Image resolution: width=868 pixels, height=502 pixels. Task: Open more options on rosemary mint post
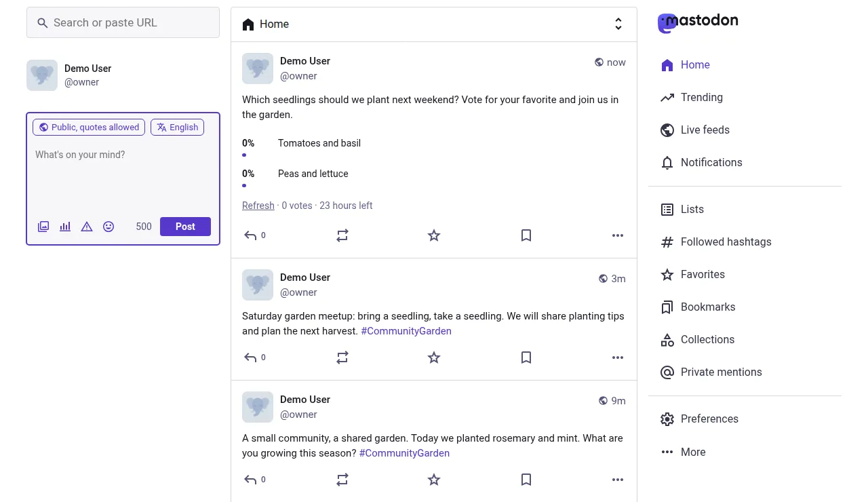618,480
